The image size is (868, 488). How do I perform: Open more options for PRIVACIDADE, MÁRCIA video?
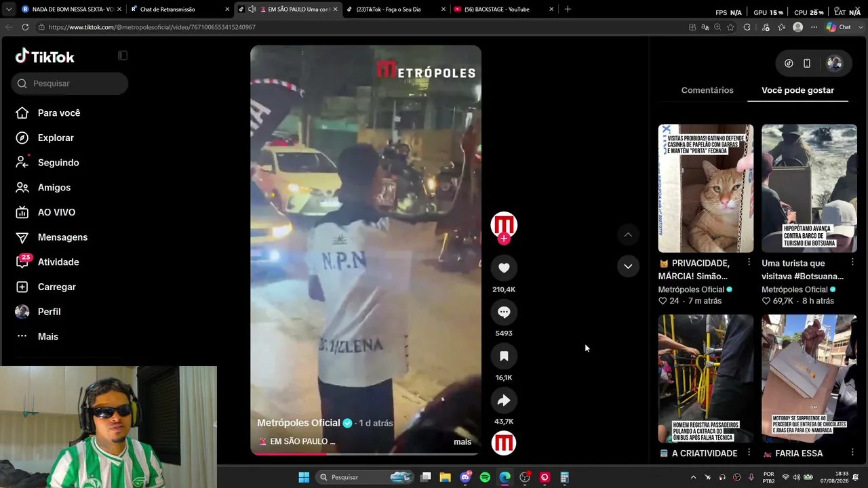[x=749, y=262]
